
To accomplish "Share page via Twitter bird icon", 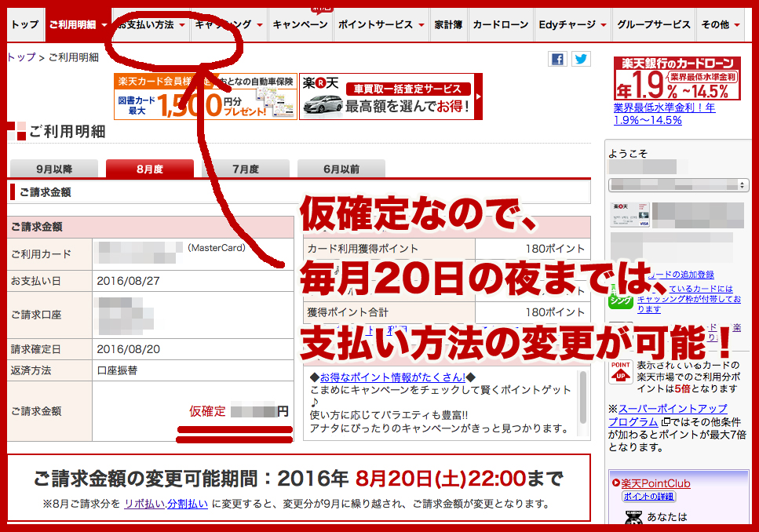I will (581, 59).
